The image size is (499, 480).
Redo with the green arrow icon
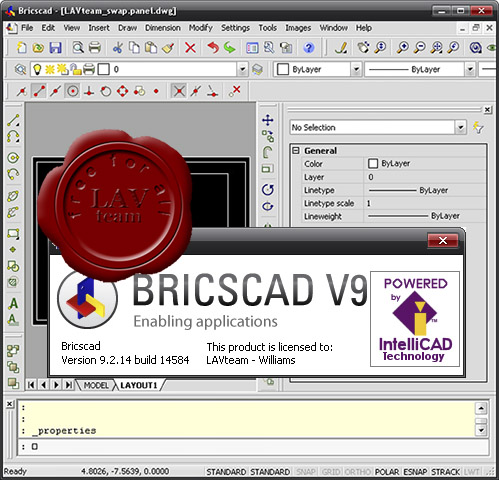[230, 48]
